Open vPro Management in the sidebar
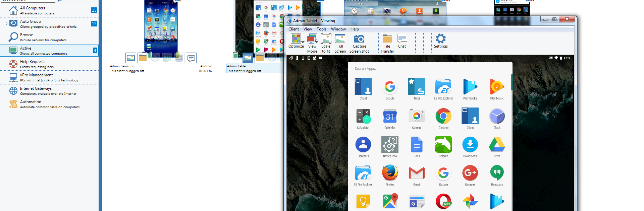Screen dimensions: 644x211 click(49, 77)
